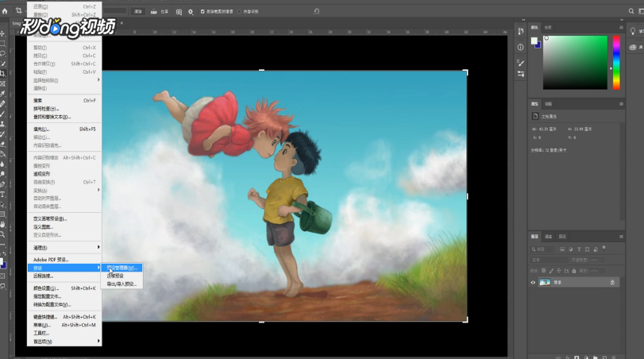644x359 pixels.
Task: Toggle lock position button
Action: click(x=559, y=271)
